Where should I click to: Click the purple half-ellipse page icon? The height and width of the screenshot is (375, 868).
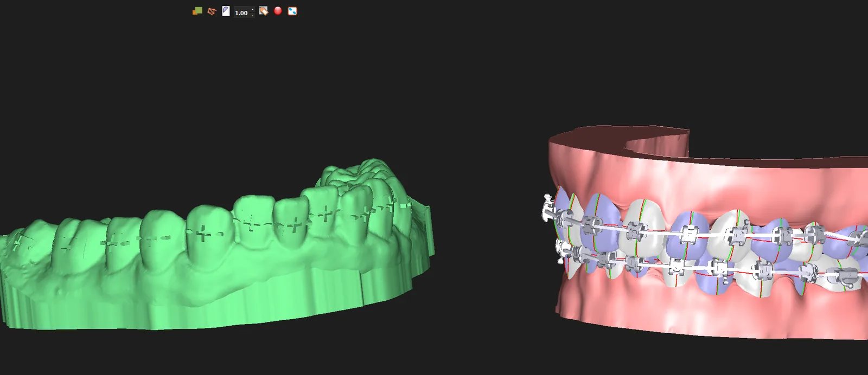click(226, 11)
